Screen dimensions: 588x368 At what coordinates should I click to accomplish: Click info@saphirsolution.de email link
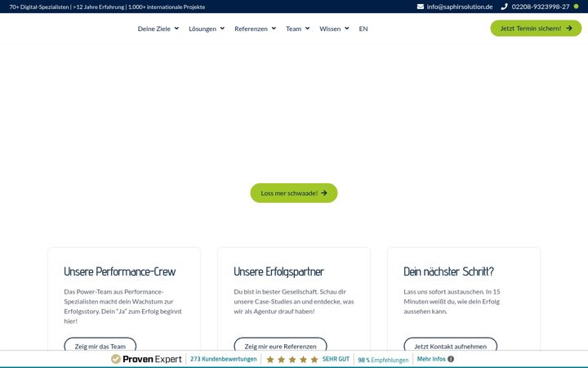pos(459,7)
